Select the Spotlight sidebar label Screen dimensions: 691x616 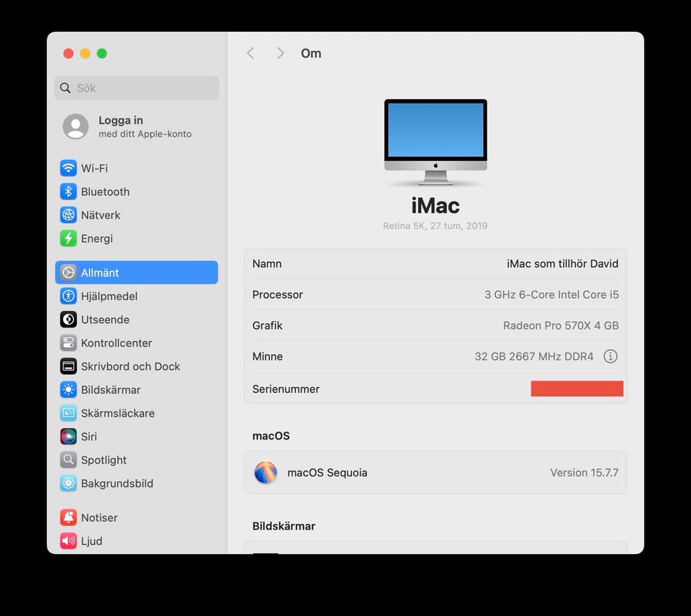pyautogui.click(x=104, y=460)
